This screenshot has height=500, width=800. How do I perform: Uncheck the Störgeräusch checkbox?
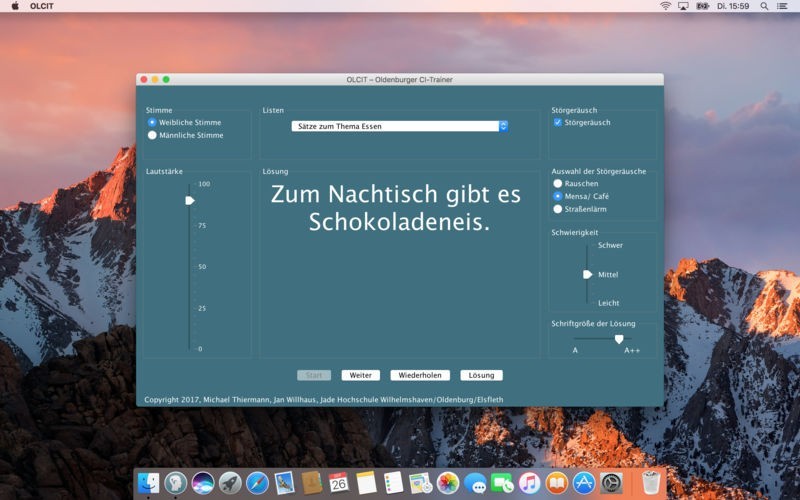(x=558, y=122)
